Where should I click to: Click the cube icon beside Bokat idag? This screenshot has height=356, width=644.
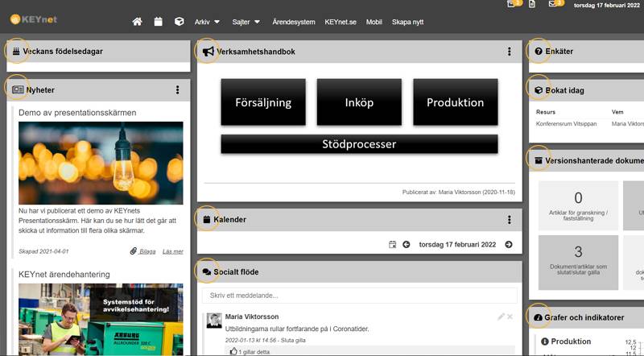(x=539, y=90)
